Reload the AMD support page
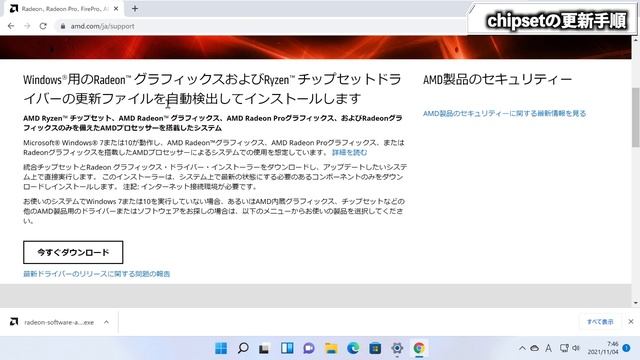 tap(43, 26)
